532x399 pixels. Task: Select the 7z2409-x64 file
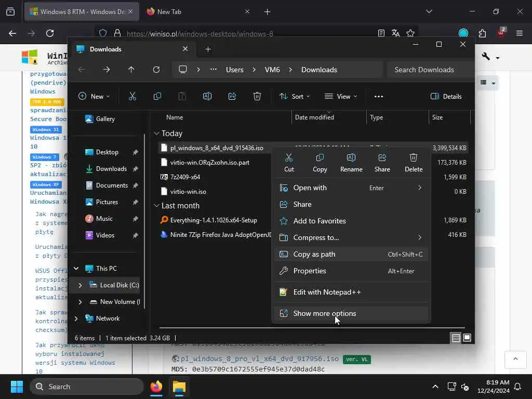[x=185, y=177]
